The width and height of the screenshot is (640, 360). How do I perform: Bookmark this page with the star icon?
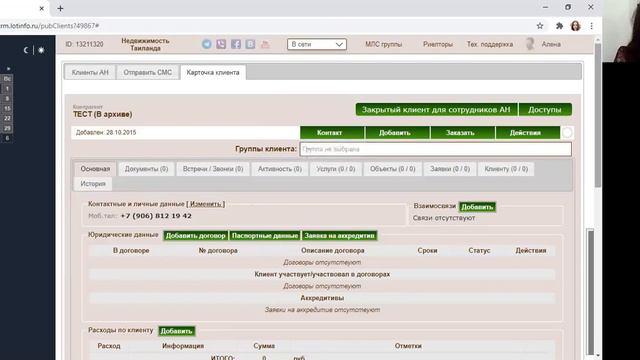[x=540, y=26]
